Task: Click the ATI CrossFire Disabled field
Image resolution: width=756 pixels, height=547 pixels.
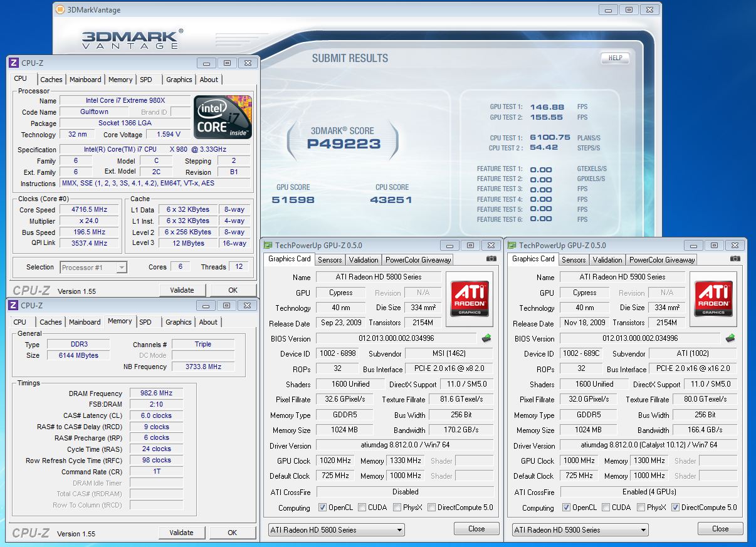Action: coord(405,492)
